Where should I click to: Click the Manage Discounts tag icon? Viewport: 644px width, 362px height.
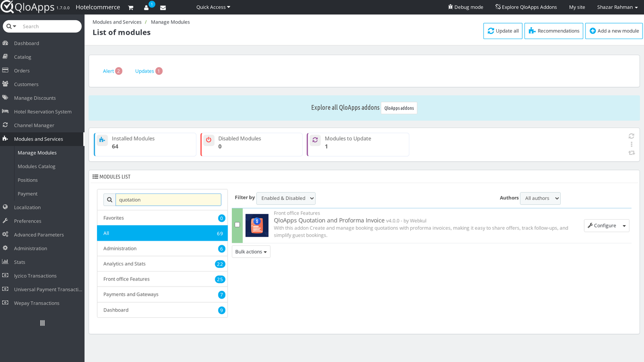point(6,98)
